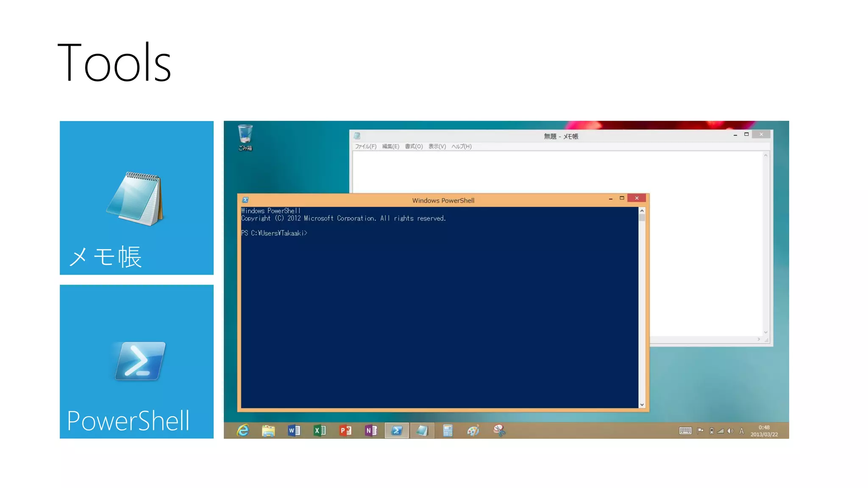Open Internet Explorer from the taskbar

243,430
